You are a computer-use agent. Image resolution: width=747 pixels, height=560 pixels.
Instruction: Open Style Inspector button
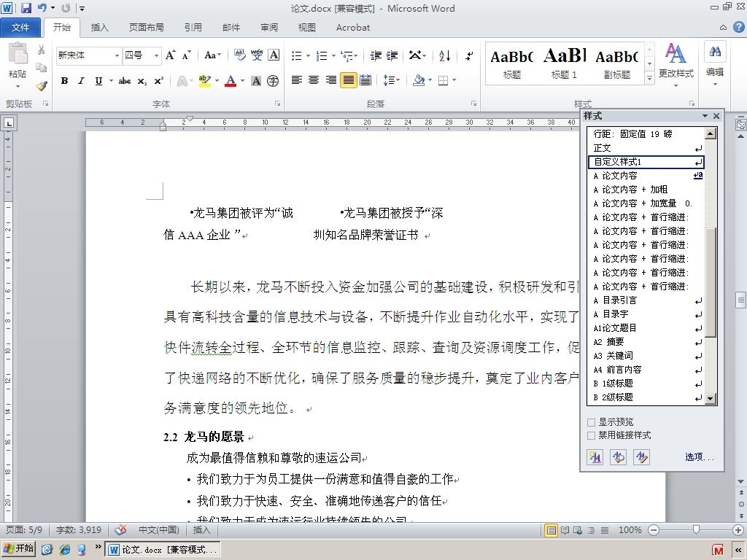coord(619,457)
